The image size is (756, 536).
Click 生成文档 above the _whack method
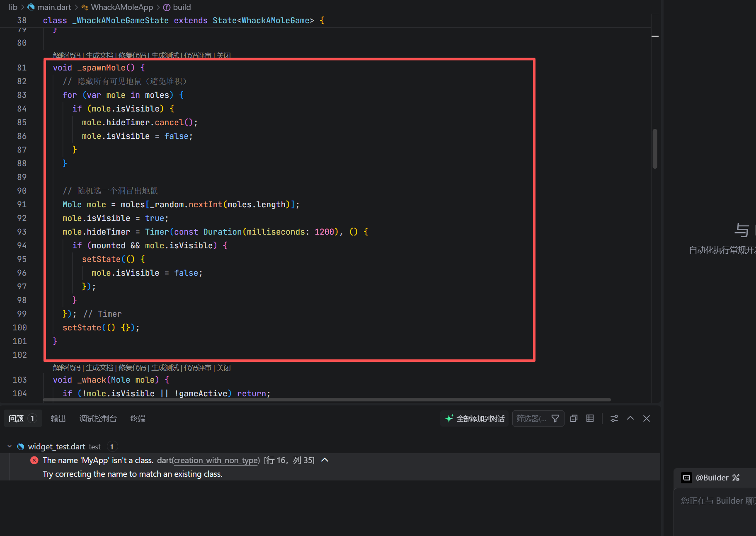pos(99,368)
